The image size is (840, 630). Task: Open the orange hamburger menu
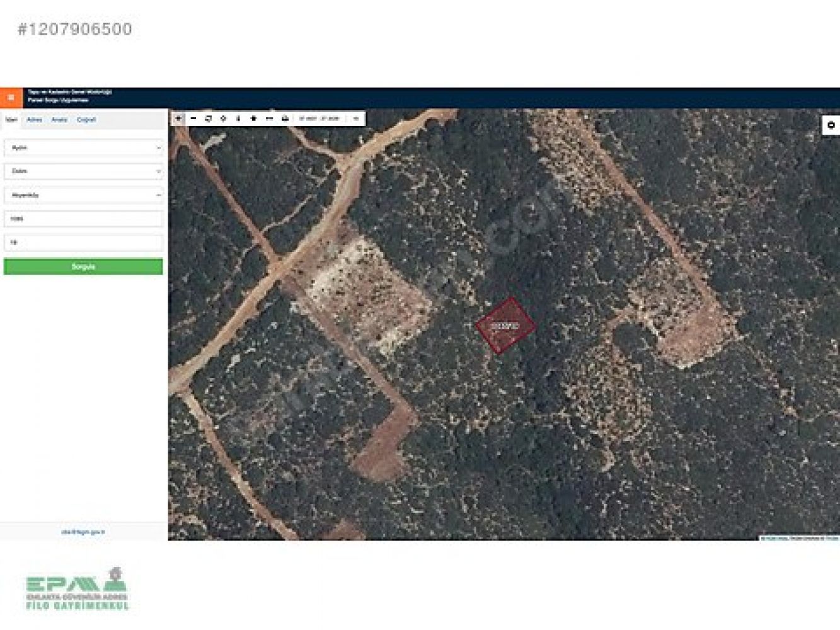click(x=11, y=98)
